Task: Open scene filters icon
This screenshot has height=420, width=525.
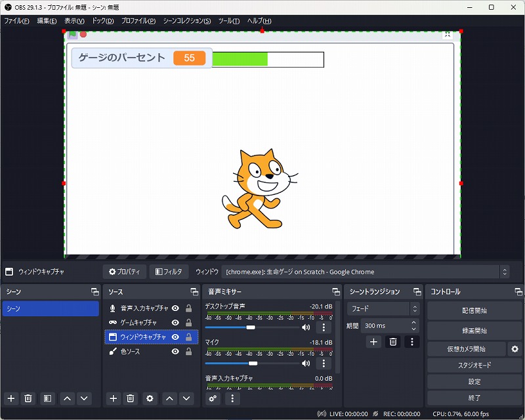Action: (47, 398)
